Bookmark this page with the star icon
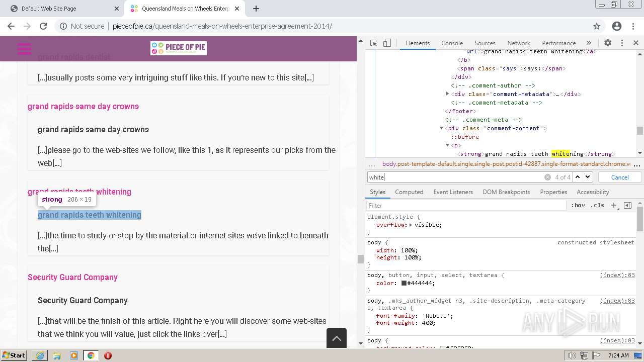 coord(597,26)
